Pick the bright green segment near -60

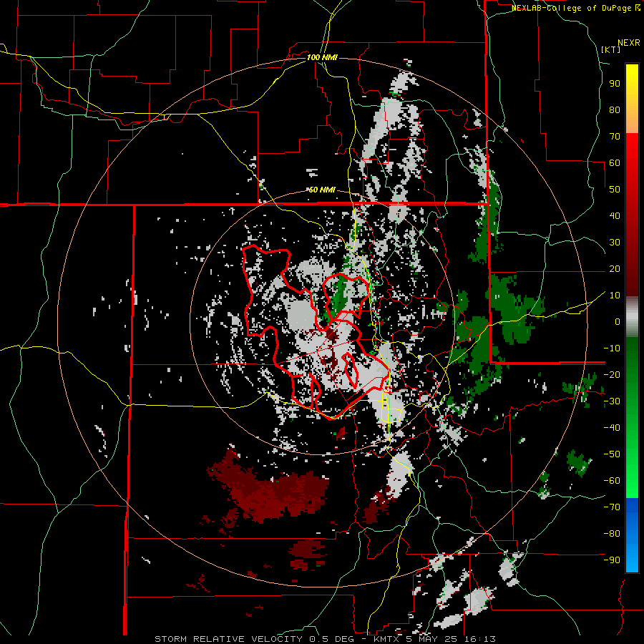click(632, 482)
